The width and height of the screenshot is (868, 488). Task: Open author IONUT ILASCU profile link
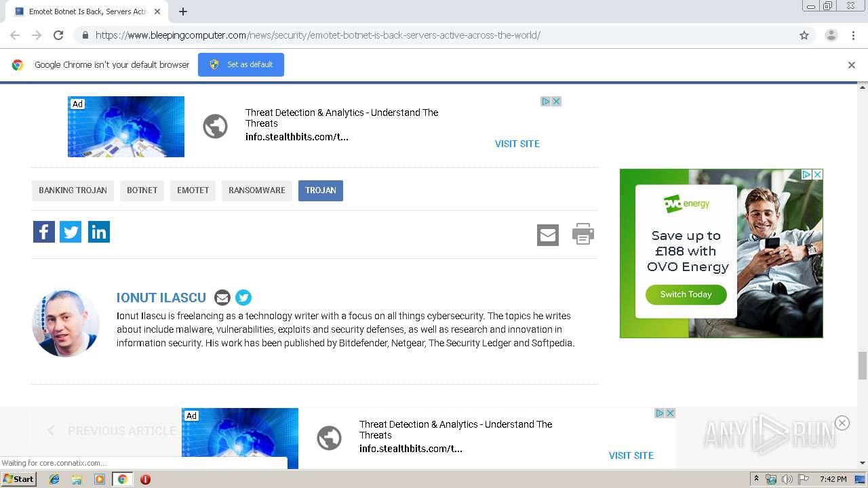point(161,298)
